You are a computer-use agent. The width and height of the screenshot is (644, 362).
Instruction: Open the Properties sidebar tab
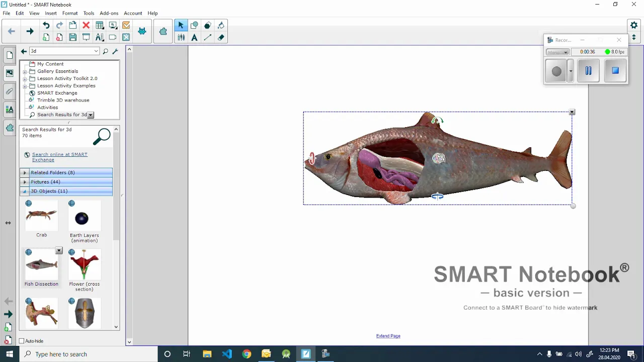(x=10, y=109)
